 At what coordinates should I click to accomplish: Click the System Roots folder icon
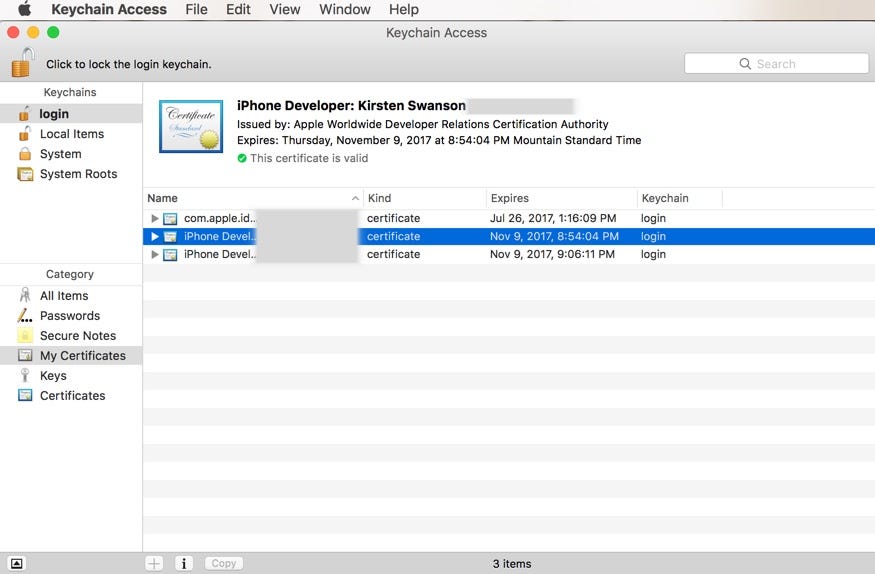coord(25,174)
